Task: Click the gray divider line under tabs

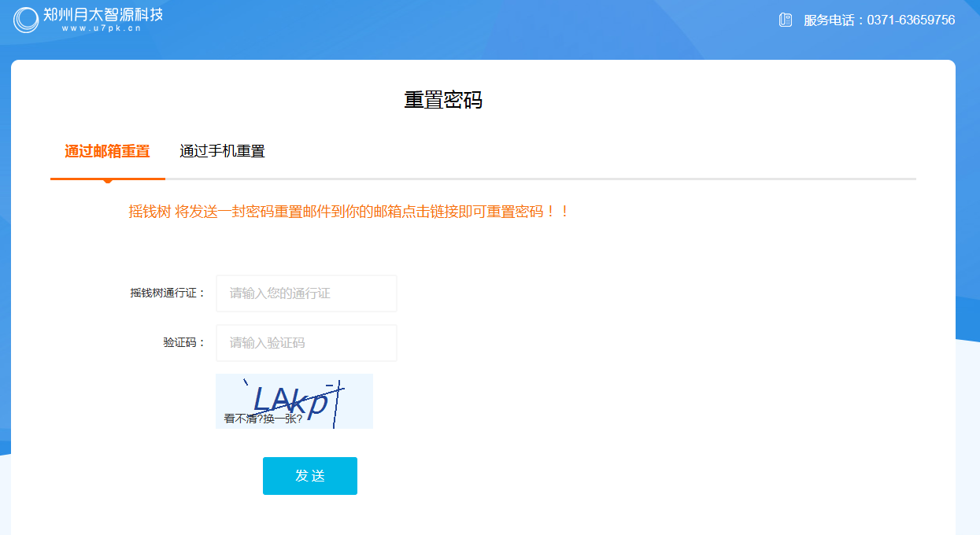Action: point(551,179)
